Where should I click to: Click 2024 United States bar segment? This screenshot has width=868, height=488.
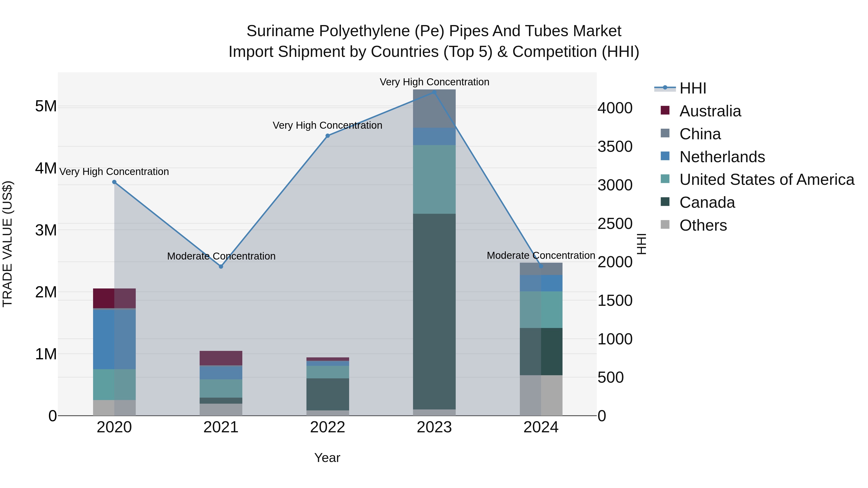point(541,310)
